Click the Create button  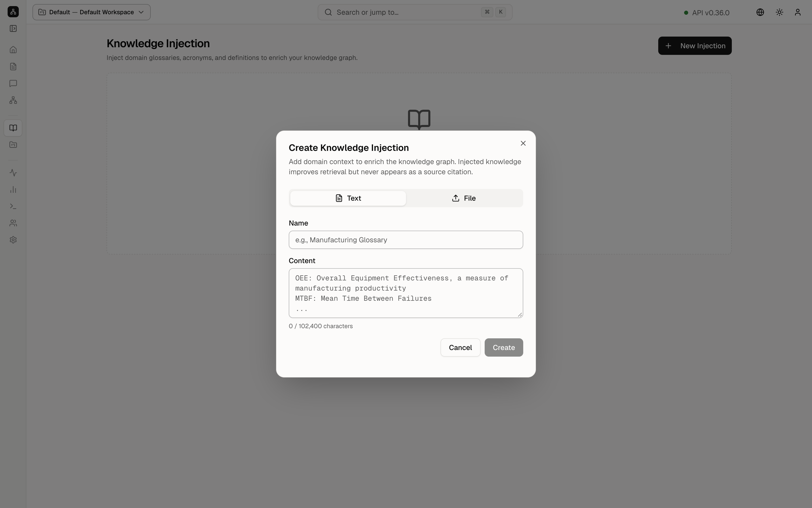504,347
